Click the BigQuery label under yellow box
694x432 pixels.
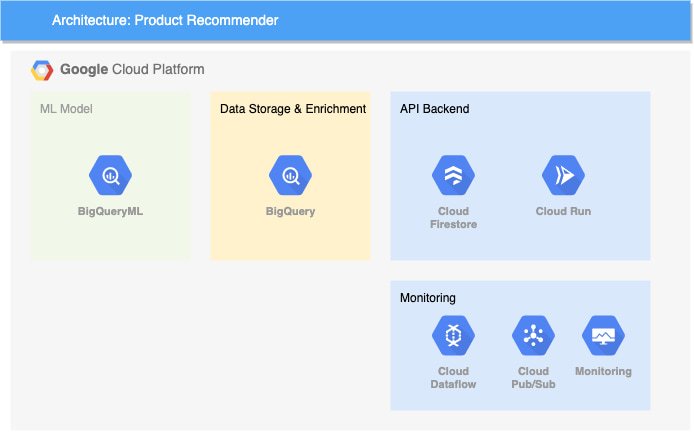pos(290,211)
